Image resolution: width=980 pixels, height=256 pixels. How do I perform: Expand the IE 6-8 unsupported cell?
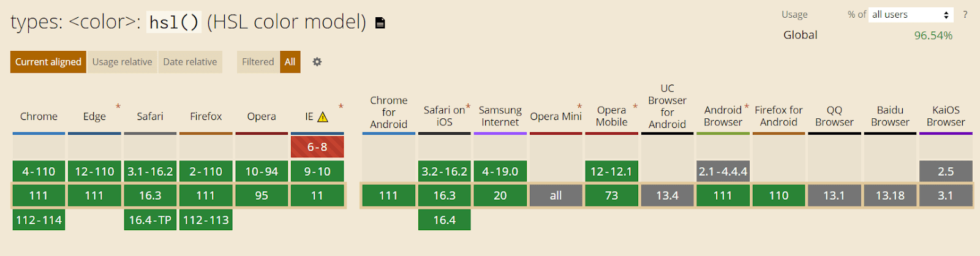coord(317,147)
